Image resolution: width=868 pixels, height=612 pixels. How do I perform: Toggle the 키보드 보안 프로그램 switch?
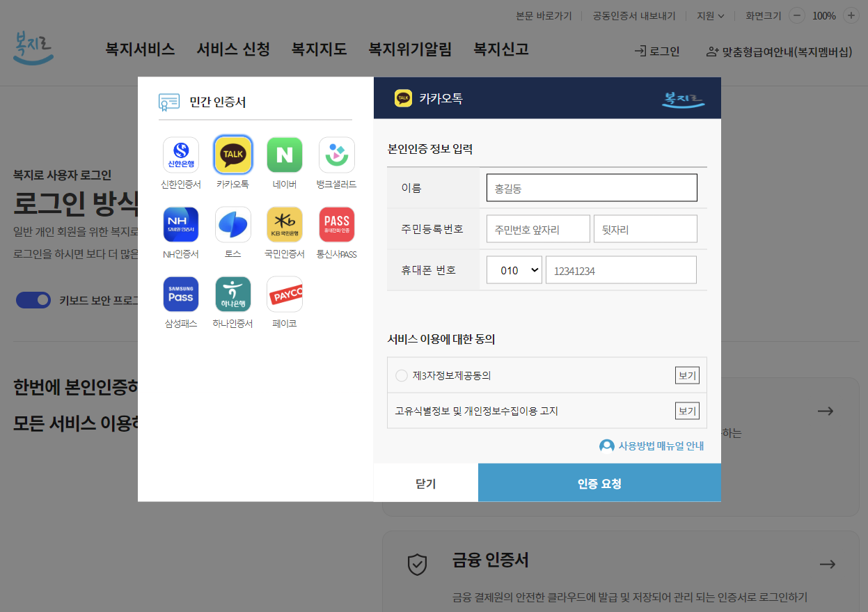coord(33,300)
